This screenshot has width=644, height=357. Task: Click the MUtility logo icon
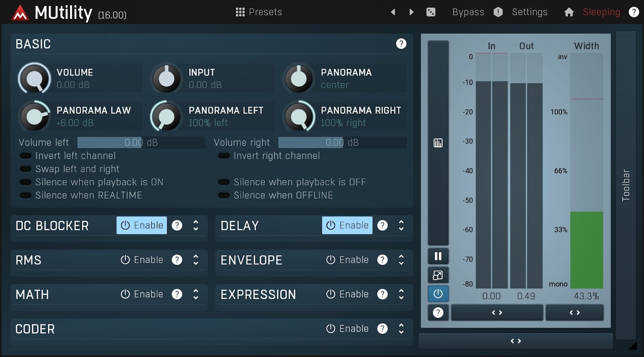point(20,13)
